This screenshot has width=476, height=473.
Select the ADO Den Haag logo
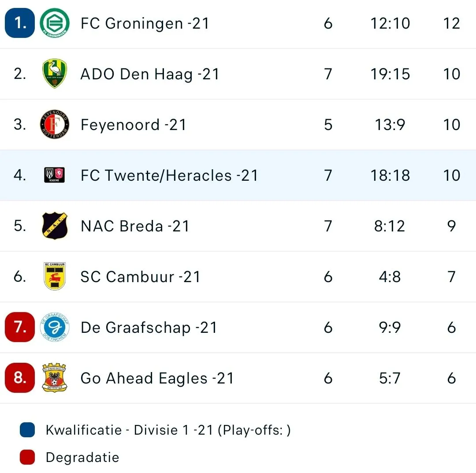coord(55,74)
